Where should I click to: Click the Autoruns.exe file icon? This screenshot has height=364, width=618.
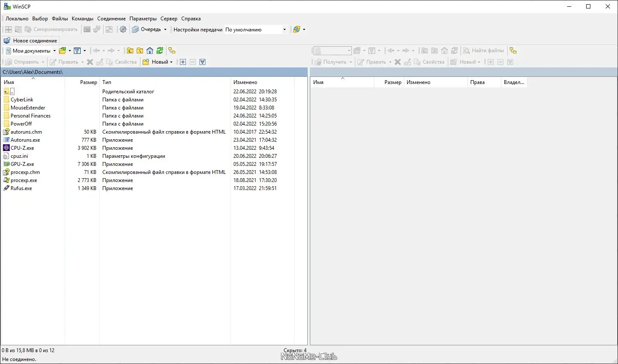[x=6, y=140]
